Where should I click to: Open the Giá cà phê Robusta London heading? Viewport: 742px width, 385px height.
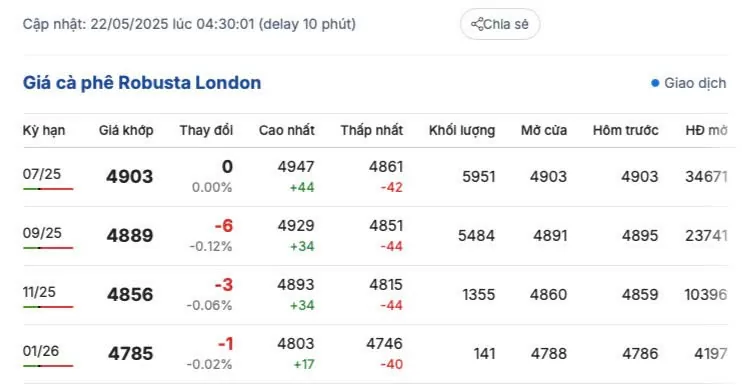[142, 83]
